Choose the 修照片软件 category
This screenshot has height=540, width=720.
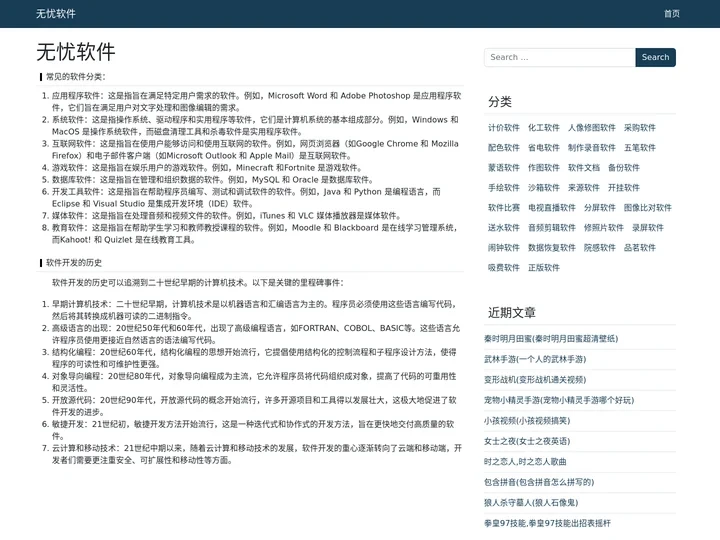tap(603, 228)
